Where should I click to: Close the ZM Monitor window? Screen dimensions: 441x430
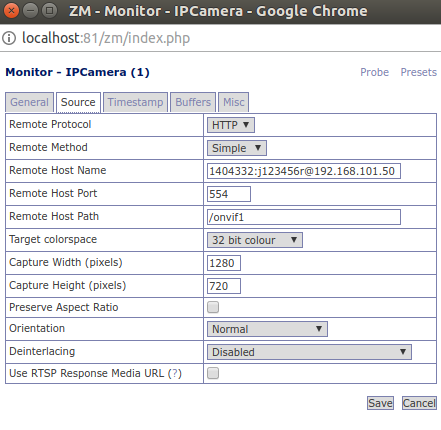[11, 11]
